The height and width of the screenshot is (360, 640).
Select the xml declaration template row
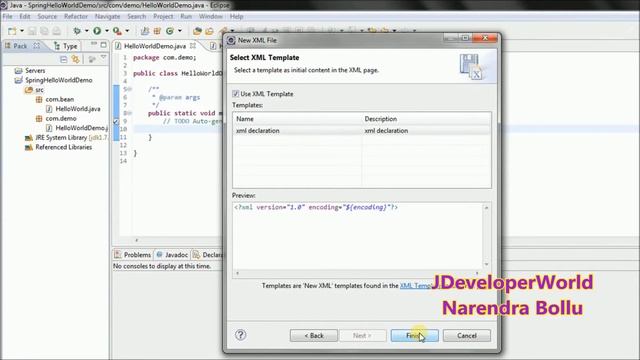[362, 131]
